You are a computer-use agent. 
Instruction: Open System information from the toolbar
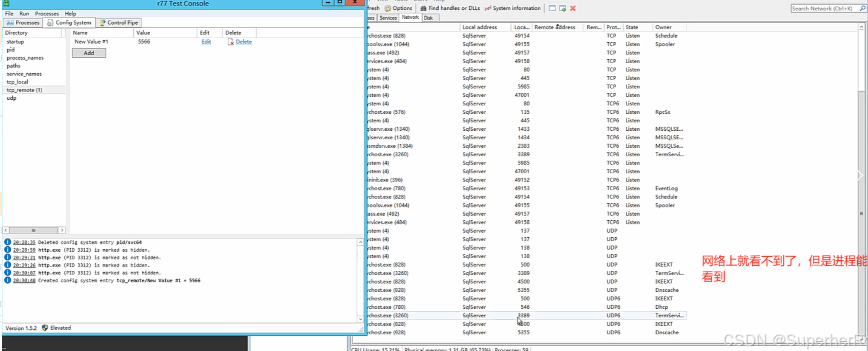click(513, 8)
